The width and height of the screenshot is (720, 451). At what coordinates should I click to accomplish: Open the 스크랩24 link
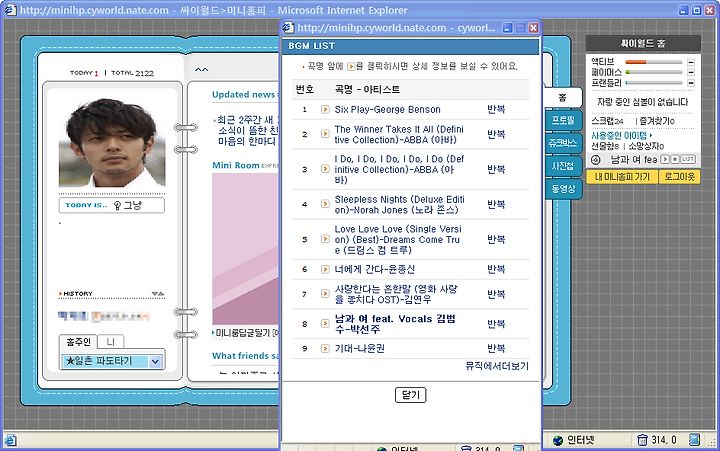pos(607,121)
